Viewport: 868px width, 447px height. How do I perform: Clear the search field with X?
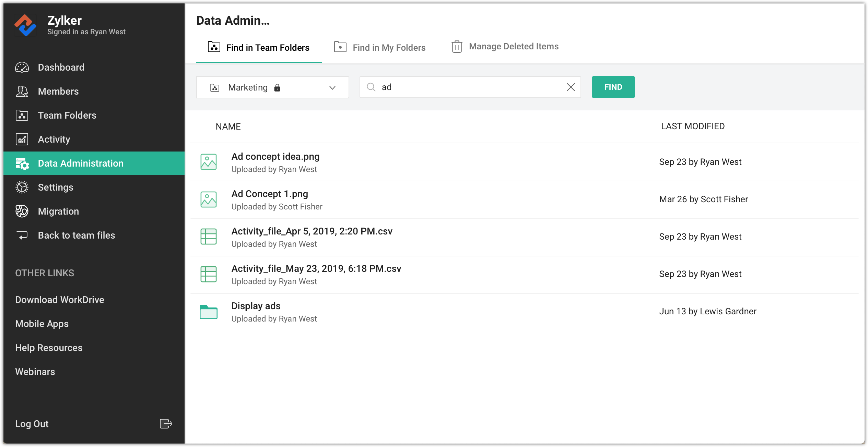571,87
